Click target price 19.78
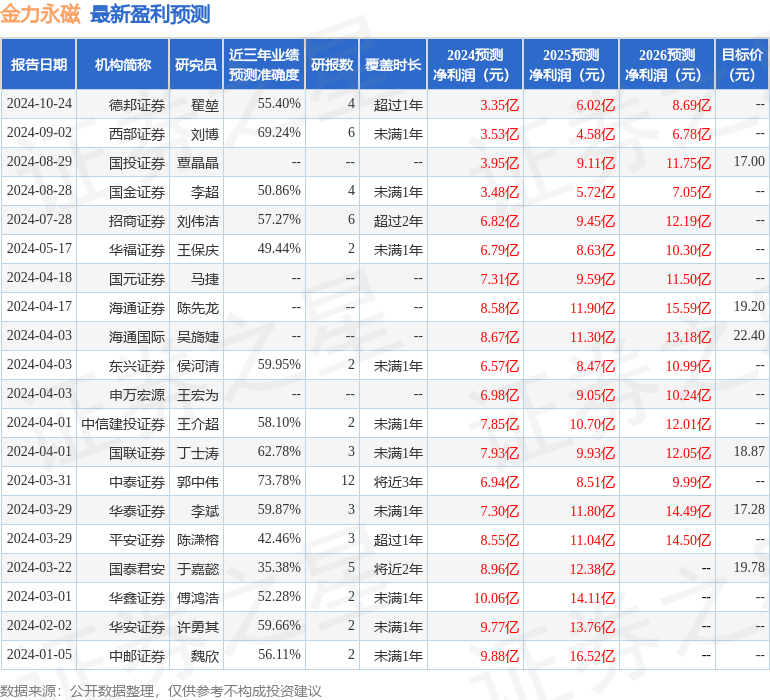Image resolution: width=770 pixels, height=700 pixels. pyautogui.click(x=749, y=567)
